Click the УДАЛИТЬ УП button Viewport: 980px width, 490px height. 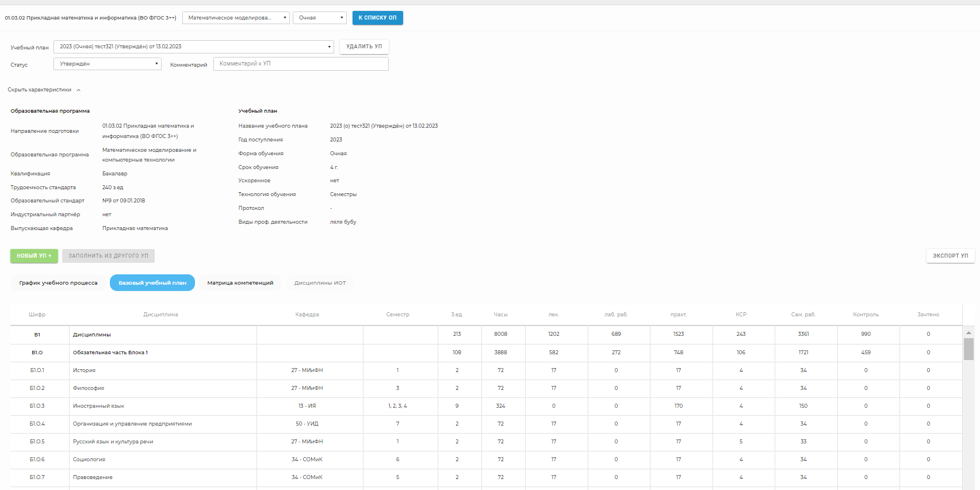pos(364,47)
